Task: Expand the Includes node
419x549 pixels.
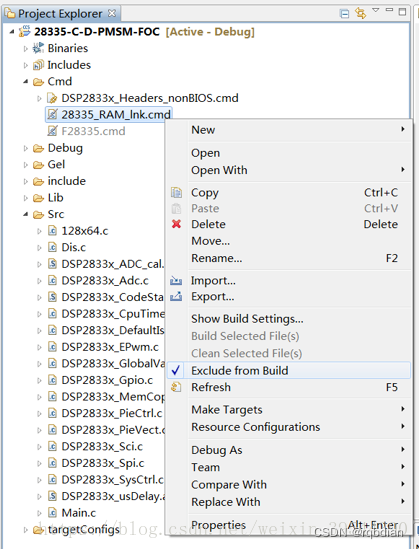Action: click(26, 65)
